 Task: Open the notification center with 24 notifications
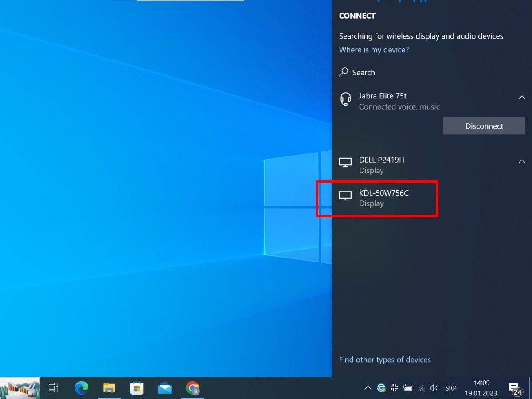coord(515,389)
